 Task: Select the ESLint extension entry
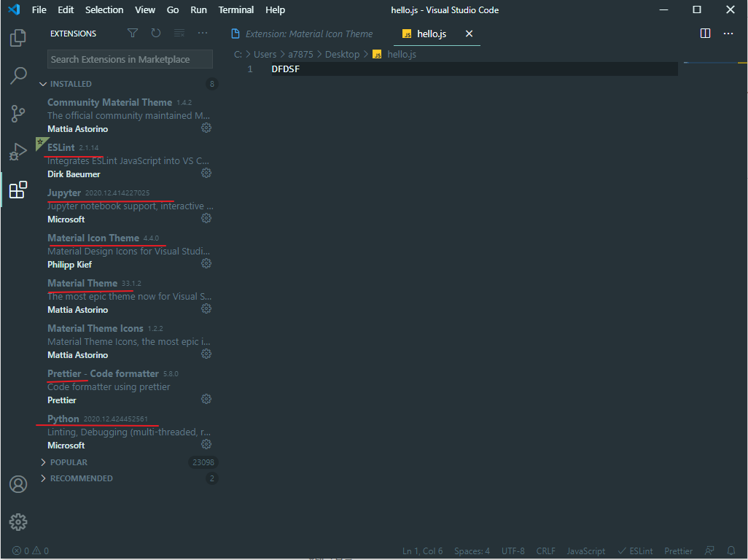128,160
